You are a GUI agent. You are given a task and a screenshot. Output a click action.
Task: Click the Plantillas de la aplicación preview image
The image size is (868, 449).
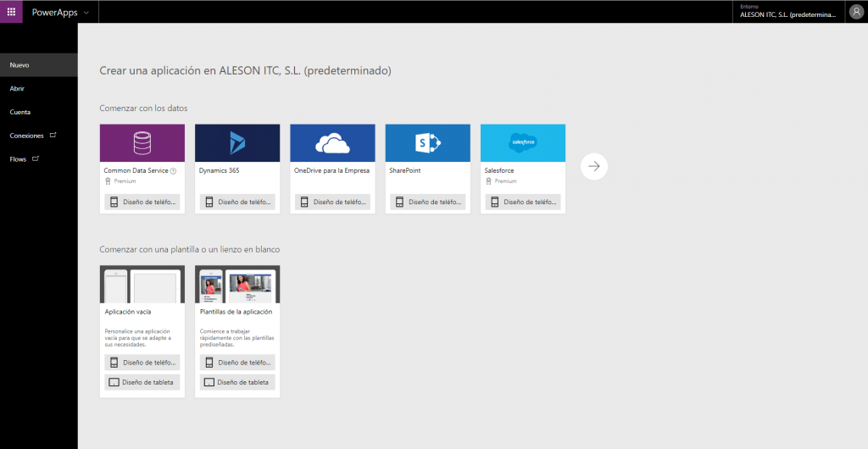click(237, 284)
